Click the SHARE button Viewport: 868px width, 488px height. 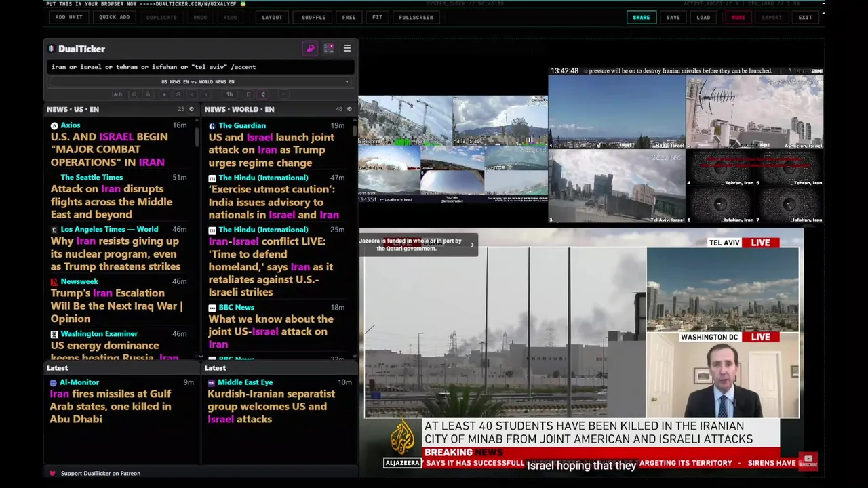click(641, 17)
